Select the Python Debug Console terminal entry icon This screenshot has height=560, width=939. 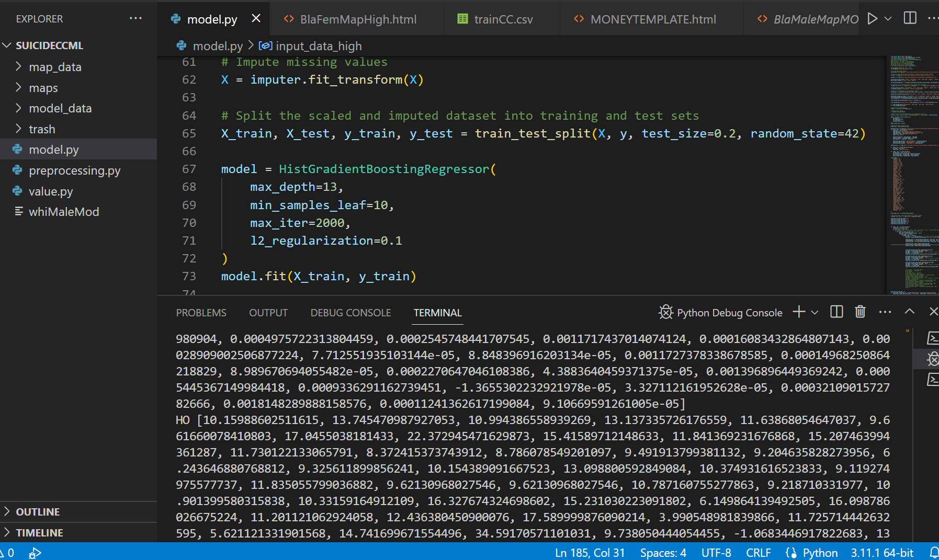coord(932,359)
